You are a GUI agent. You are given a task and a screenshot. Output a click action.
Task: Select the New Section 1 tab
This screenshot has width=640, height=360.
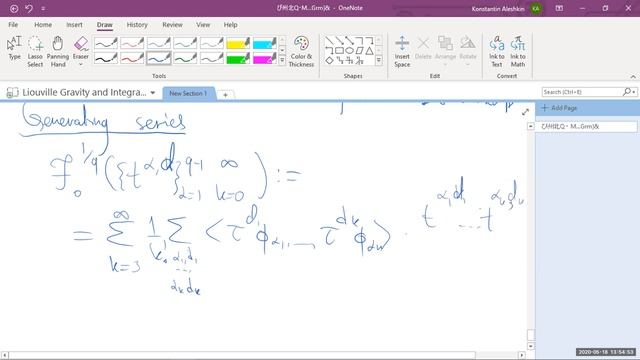[188, 93]
